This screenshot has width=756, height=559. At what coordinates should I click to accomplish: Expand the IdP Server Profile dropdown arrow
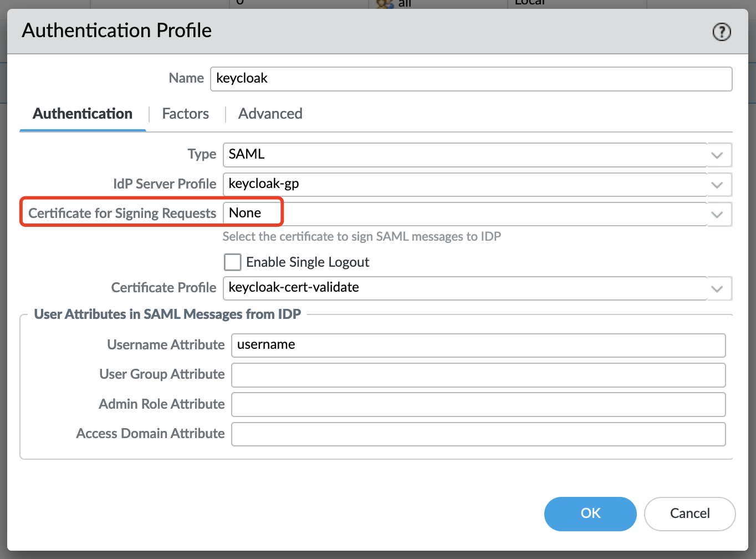[x=718, y=185]
